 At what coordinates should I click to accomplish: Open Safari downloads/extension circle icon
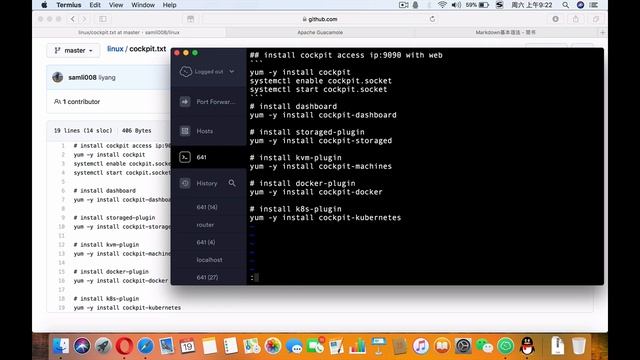[x=556, y=19]
